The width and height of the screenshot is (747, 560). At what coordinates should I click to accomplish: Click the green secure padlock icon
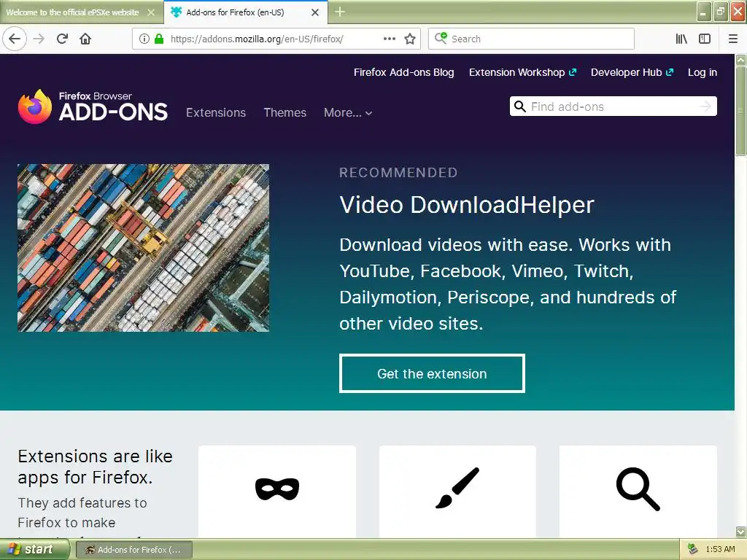pos(159,39)
